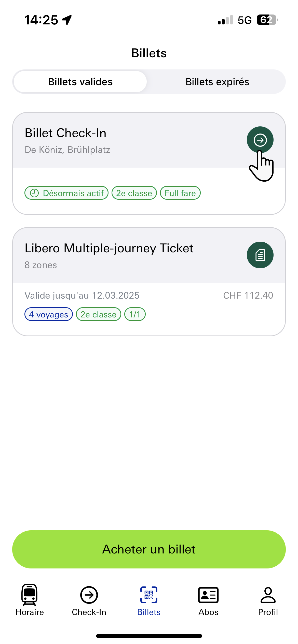Screen dimensions: 298x644
Task: Tap the 2e classe badge on Check-In ticket
Action: pos(134,193)
